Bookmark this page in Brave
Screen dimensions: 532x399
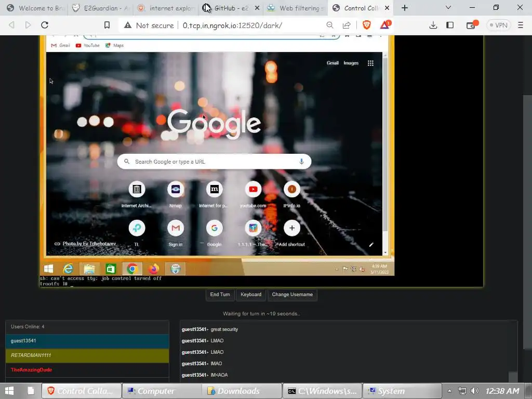[107, 25]
